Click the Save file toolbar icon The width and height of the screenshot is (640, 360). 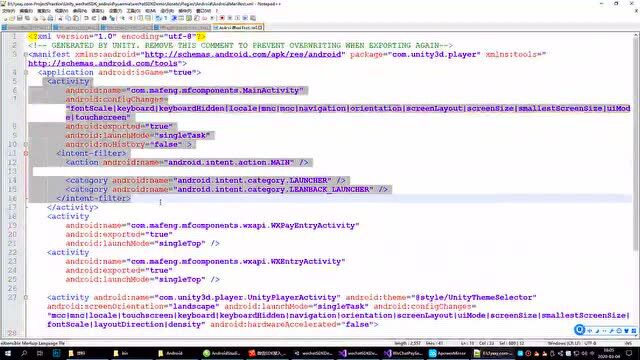pyautogui.click(x=20, y=18)
